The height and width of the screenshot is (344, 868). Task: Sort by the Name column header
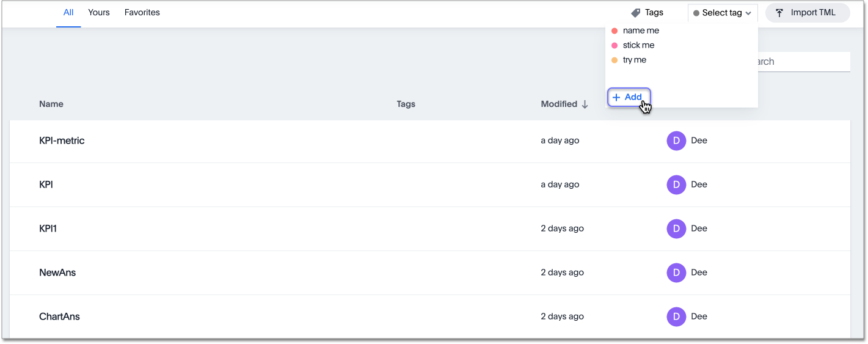(51, 104)
